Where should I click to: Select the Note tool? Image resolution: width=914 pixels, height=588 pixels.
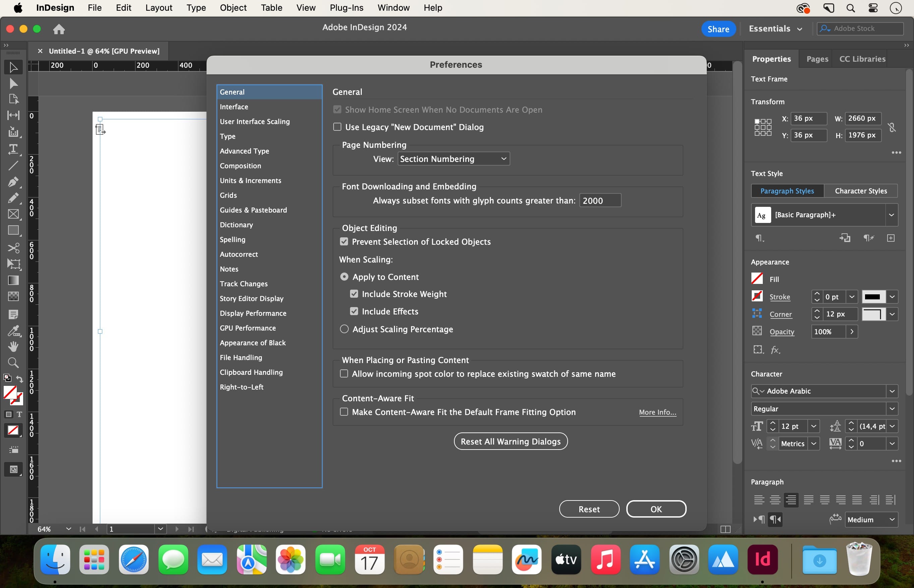click(x=13, y=315)
